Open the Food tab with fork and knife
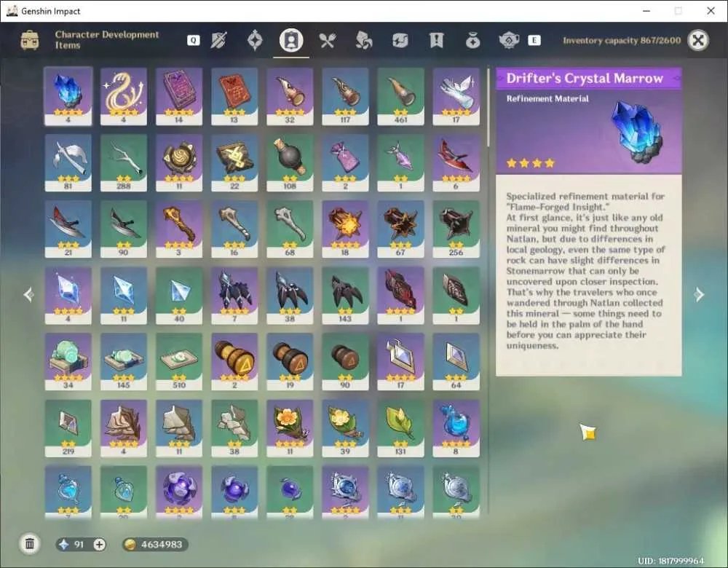The image size is (728, 568). tap(328, 41)
